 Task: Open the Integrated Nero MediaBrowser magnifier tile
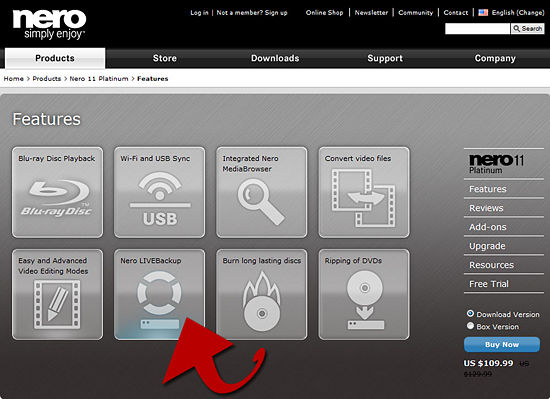[262, 192]
